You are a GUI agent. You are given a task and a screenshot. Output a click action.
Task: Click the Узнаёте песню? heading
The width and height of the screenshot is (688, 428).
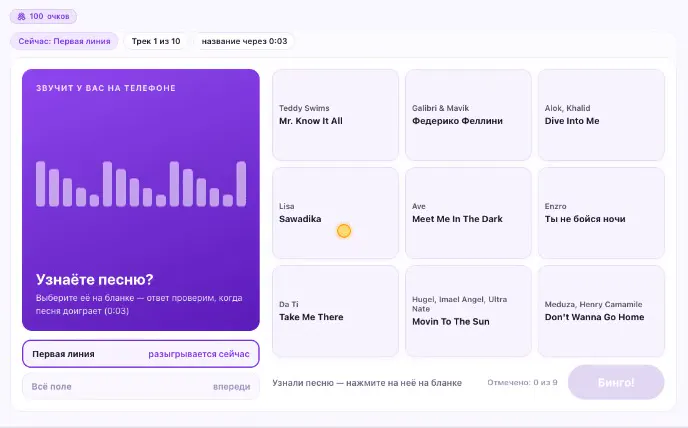tap(94, 280)
